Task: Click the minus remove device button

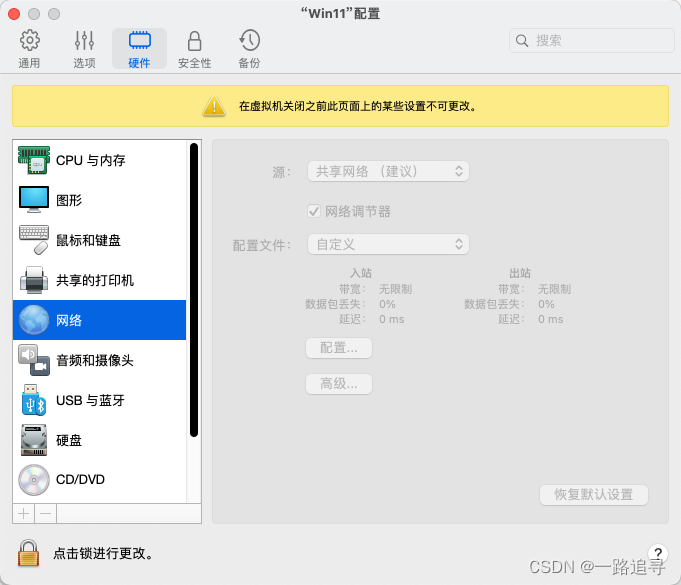Action: (x=46, y=514)
